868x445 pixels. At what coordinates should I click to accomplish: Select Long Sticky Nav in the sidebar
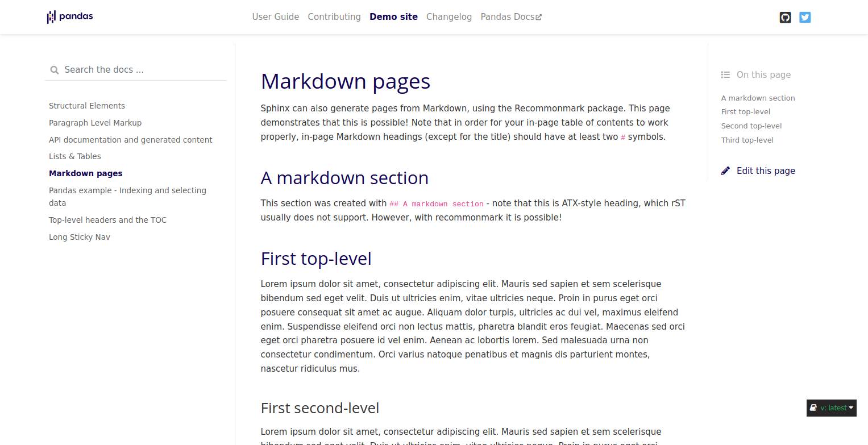tap(79, 236)
